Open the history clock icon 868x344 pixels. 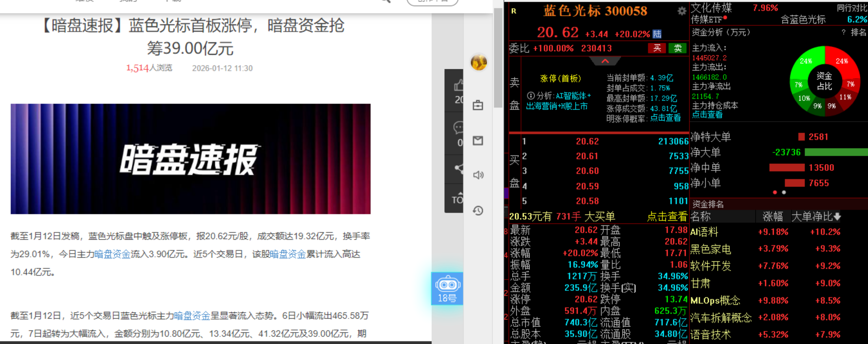click(x=478, y=211)
